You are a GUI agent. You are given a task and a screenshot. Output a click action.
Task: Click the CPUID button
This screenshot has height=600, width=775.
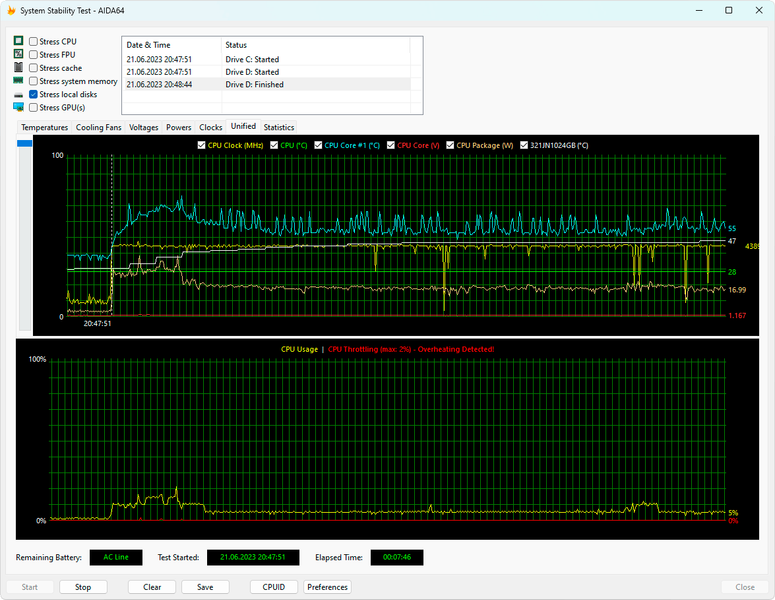(x=273, y=587)
